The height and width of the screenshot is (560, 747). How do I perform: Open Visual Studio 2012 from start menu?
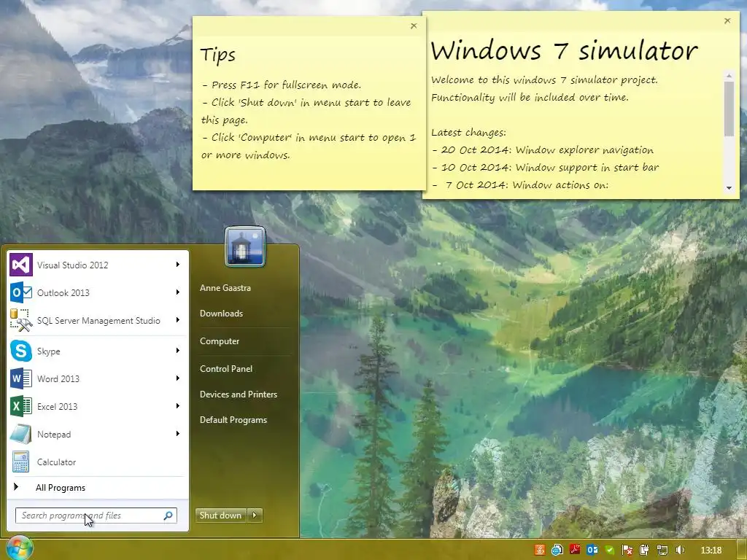(x=98, y=265)
